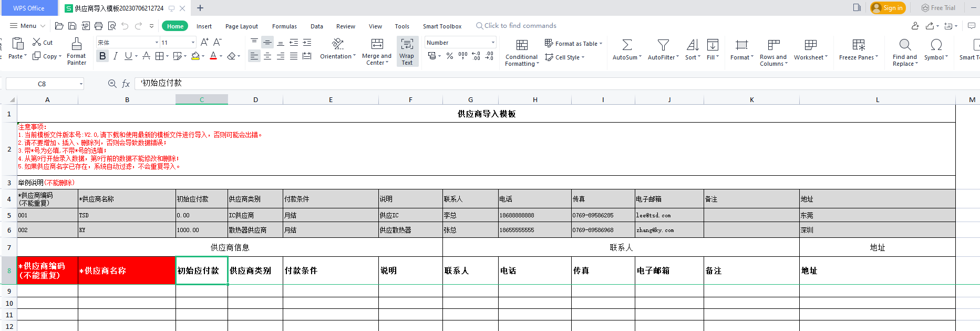Screen dimensions: 980x331
Task: Open the Number format dropdown
Action: point(493,43)
